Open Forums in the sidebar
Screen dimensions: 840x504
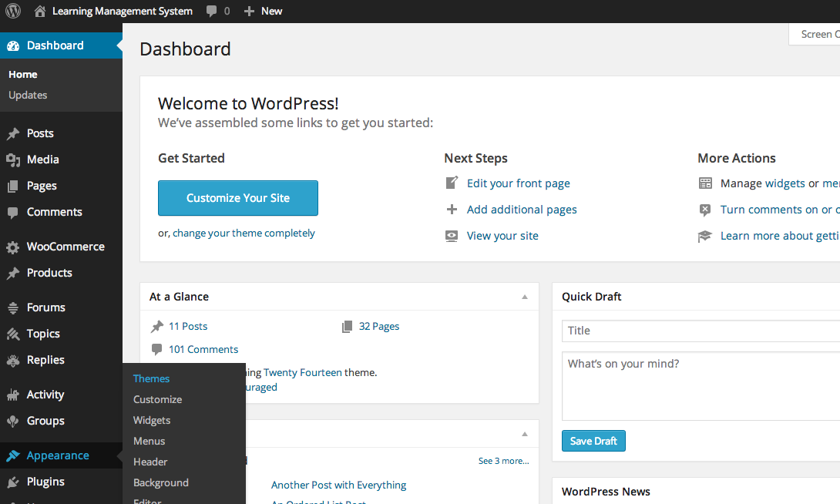(61, 307)
